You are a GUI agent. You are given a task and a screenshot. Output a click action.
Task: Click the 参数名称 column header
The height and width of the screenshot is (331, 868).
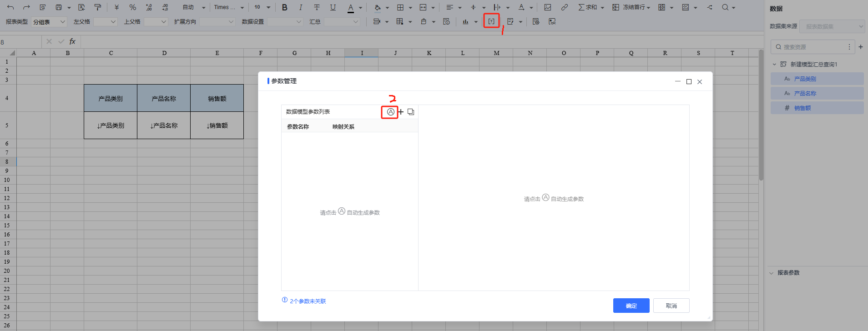[298, 127]
